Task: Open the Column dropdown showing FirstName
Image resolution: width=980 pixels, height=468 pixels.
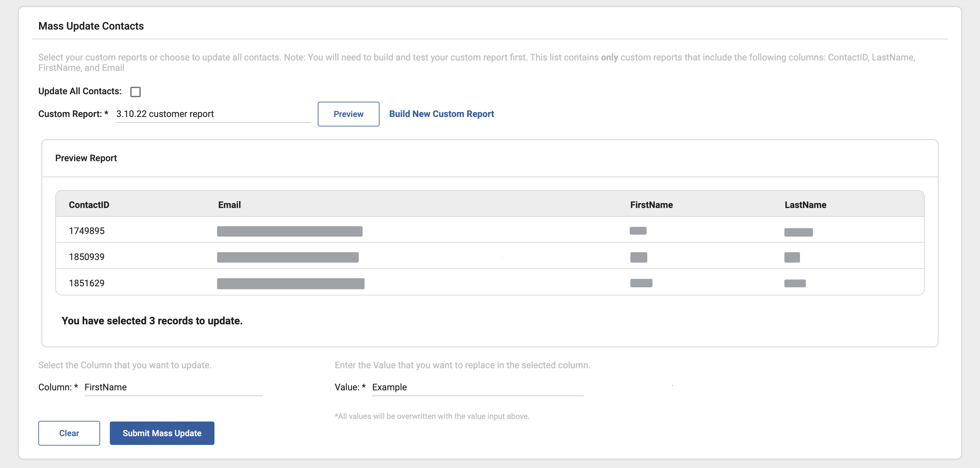Action: (x=173, y=387)
